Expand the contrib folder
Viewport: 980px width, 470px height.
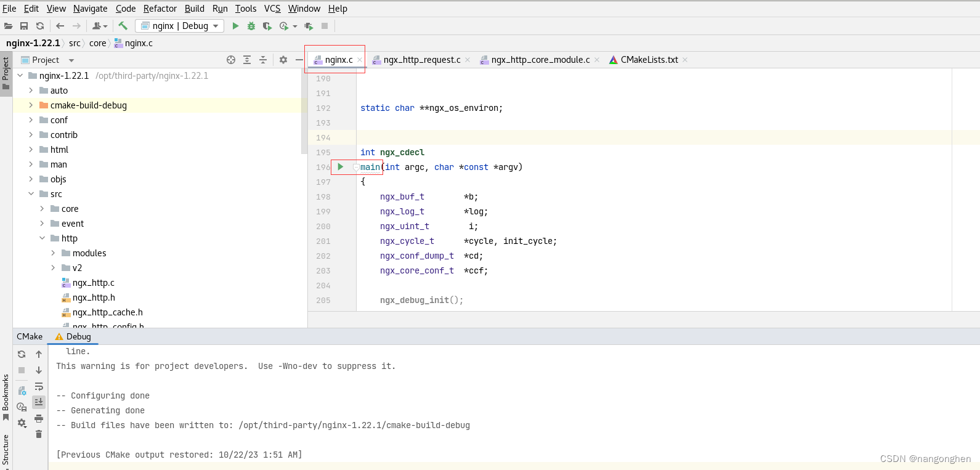point(31,135)
